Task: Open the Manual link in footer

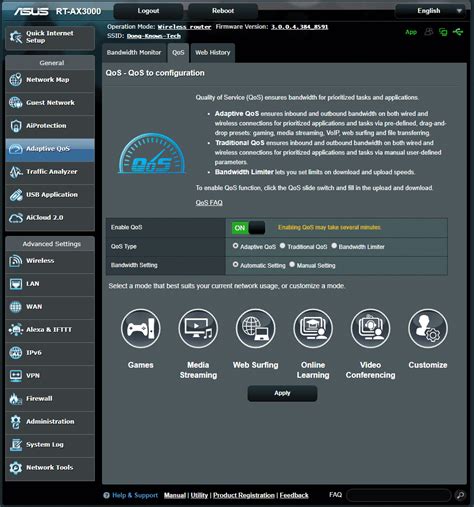Action: (x=175, y=495)
